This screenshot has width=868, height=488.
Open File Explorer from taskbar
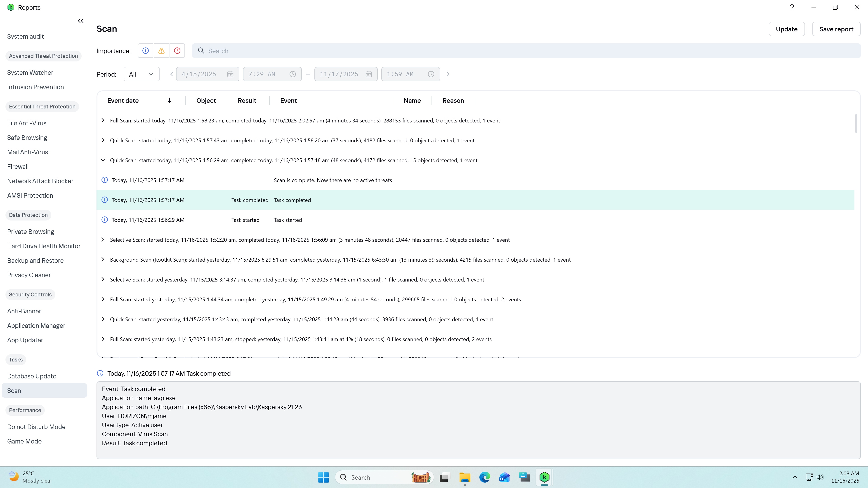click(x=465, y=477)
